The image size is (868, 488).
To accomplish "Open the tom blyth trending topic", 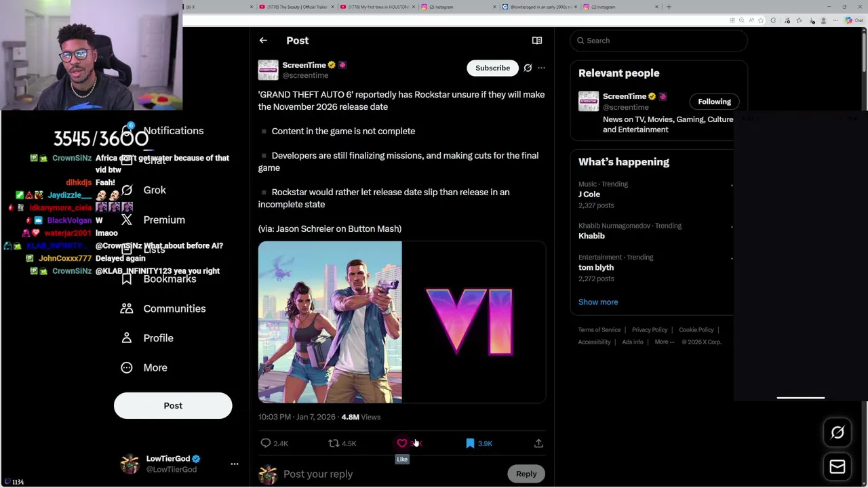I will 596,268.
